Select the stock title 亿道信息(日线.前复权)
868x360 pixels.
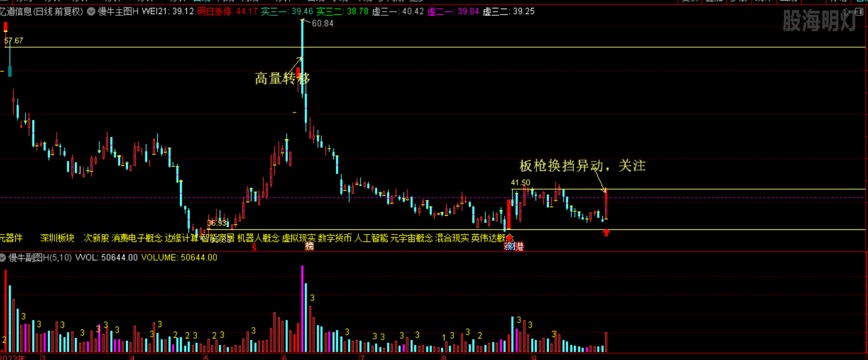(x=42, y=11)
